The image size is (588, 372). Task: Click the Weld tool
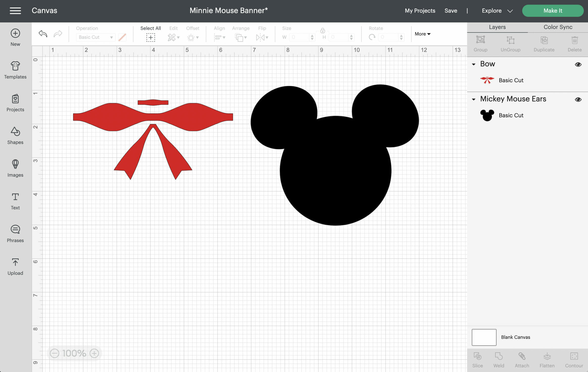pyautogui.click(x=499, y=360)
